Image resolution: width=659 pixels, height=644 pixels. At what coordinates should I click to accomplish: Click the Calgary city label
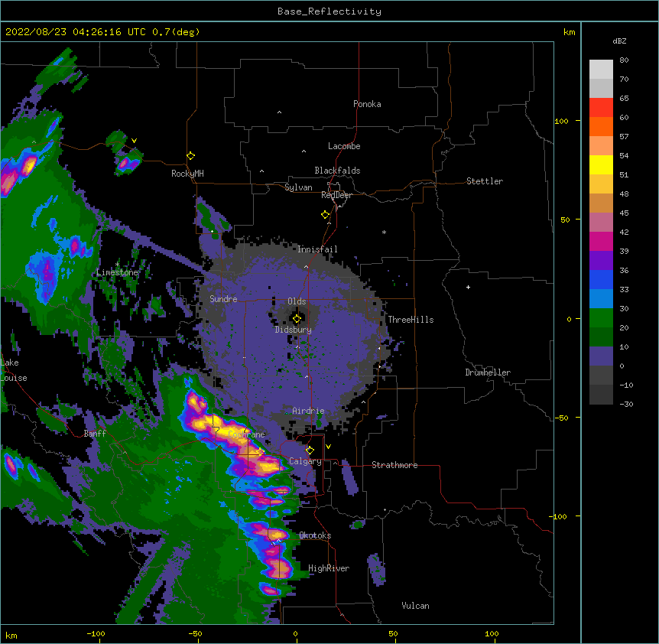[305, 461]
